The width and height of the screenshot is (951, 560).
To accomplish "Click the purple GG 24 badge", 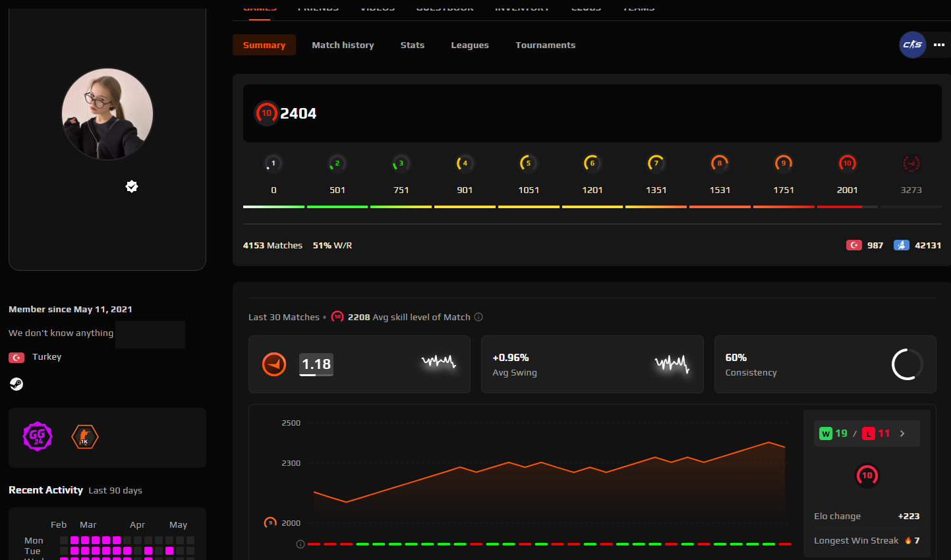I will [38, 436].
